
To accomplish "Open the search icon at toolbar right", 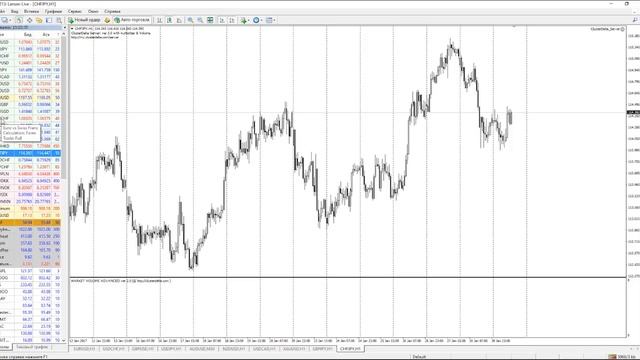I will point(635,20).
